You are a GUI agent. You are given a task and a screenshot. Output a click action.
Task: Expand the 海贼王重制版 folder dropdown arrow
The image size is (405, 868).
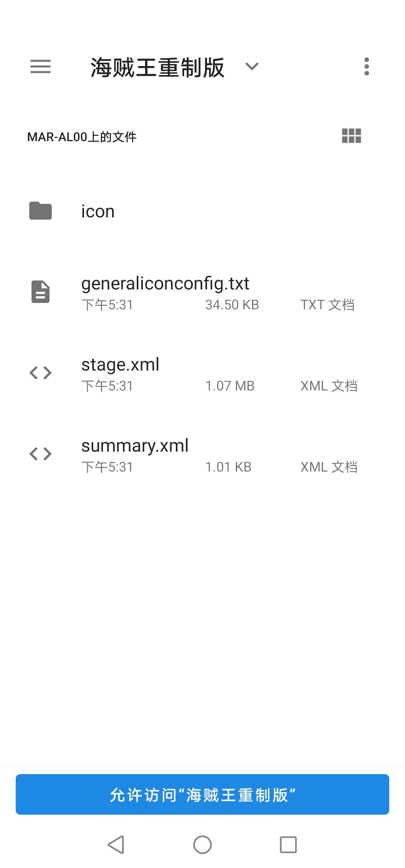pyautogui.click(x=252, y=66)
